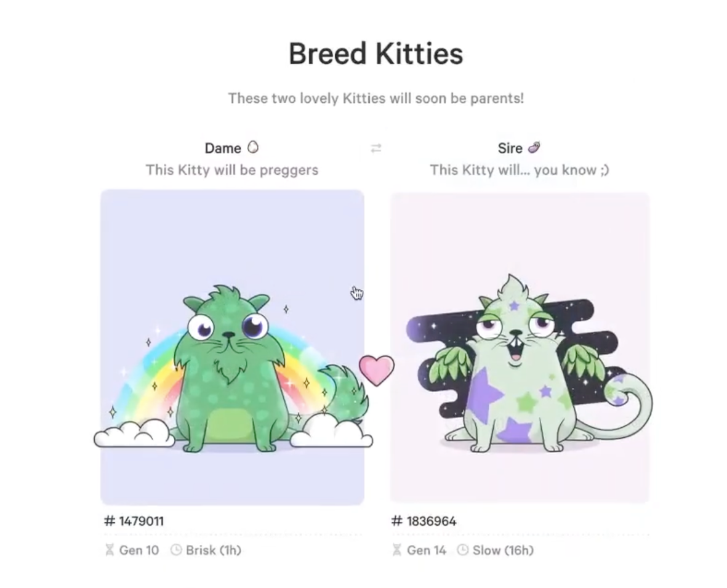This screenshot has width=727, height=588.
Task: Click the egg icon beside Dame
Action: 252,148
